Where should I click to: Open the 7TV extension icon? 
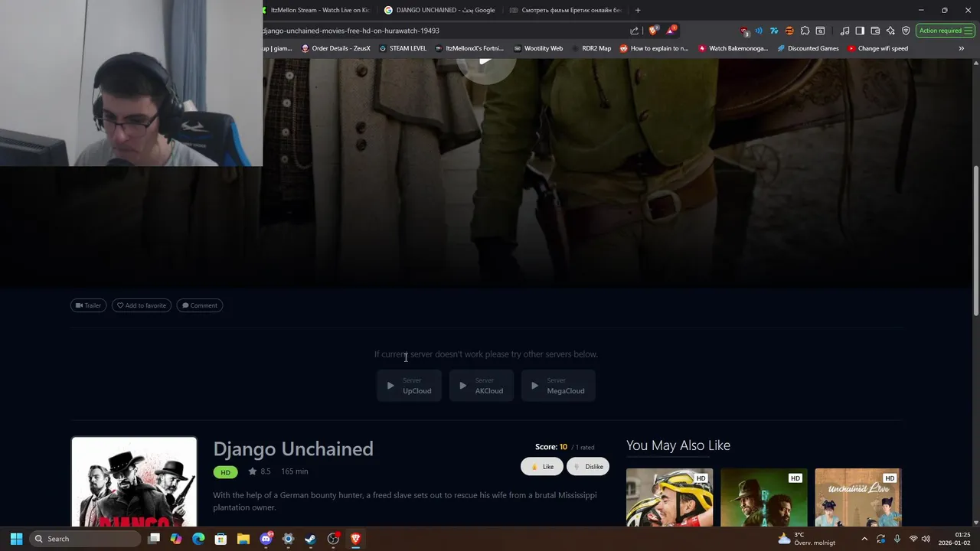pos(774,31)
